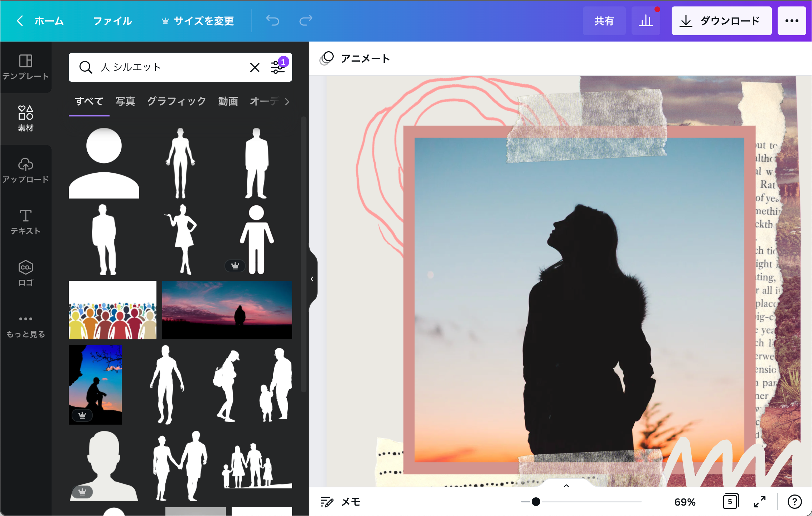Click the undo arrow icon

click(272, 21)
